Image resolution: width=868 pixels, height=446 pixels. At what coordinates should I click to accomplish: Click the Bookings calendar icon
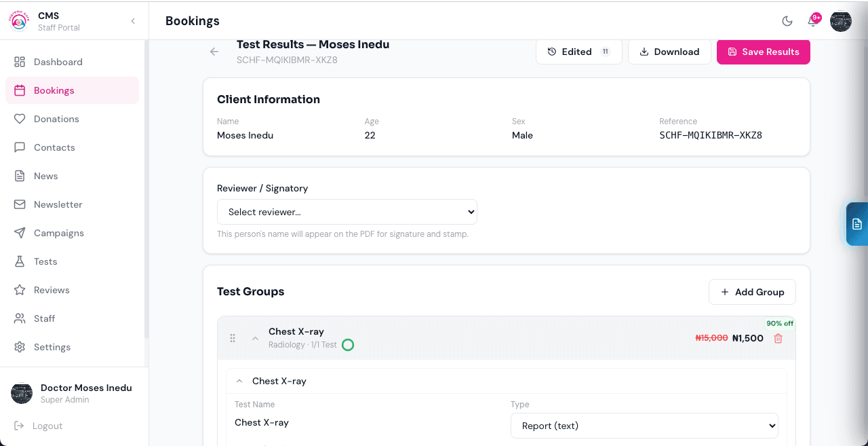(20, 90)
